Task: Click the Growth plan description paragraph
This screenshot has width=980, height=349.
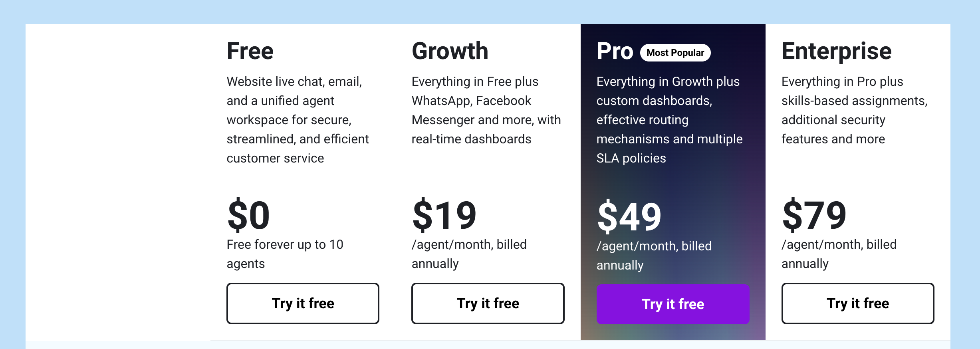Action: (486, 110)
